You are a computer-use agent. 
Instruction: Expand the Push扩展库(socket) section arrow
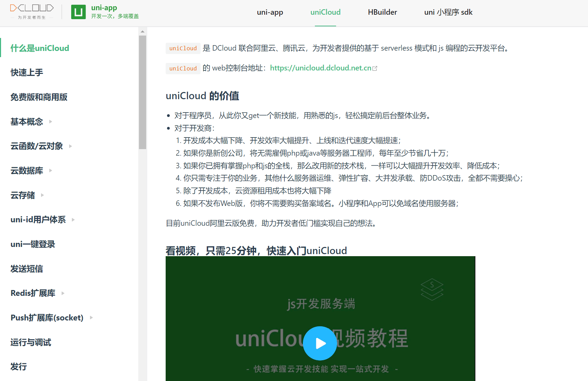click(91, 317)
